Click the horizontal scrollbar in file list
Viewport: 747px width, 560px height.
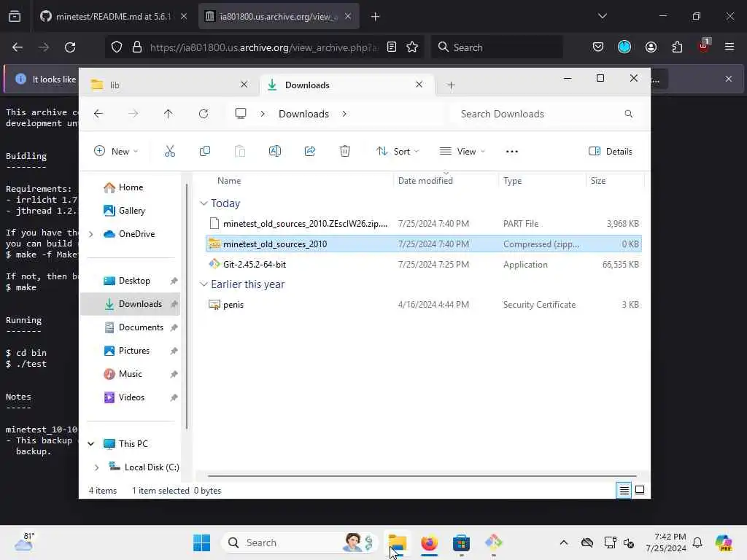point(422,475)
